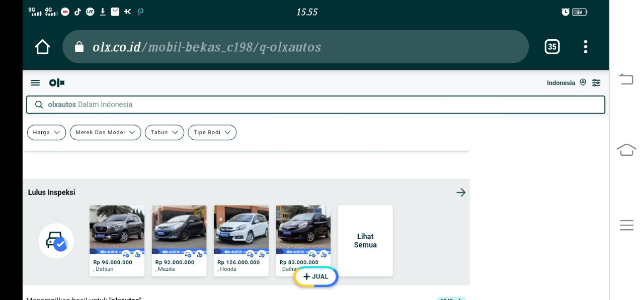
Task: Click the Rp 126.000.000 price
Action: click(x=238, y=262)
